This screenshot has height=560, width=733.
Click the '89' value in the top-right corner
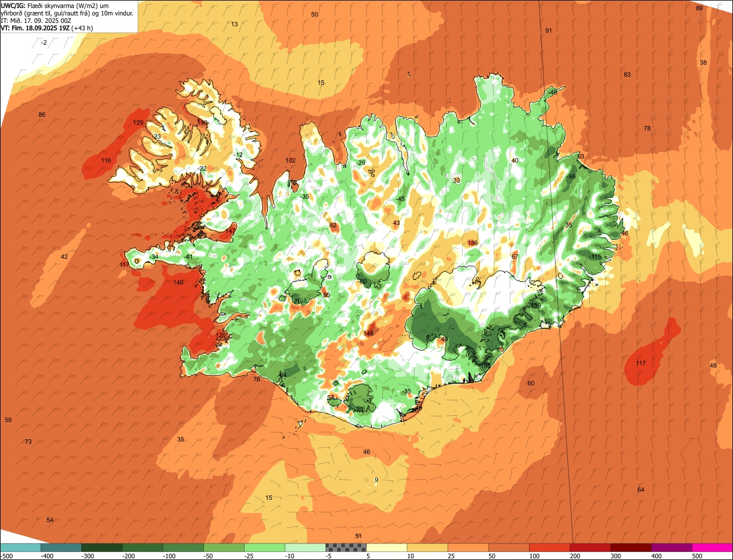tap(699, 8)
